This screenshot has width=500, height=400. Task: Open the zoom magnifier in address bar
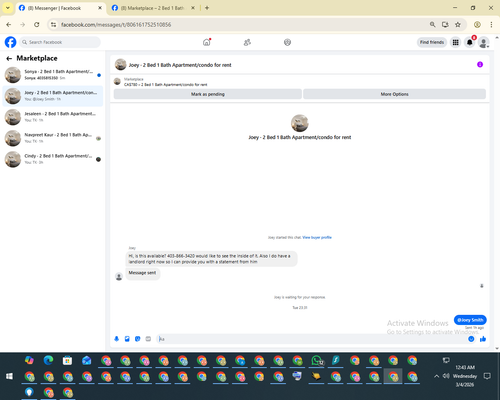(432, 25)
